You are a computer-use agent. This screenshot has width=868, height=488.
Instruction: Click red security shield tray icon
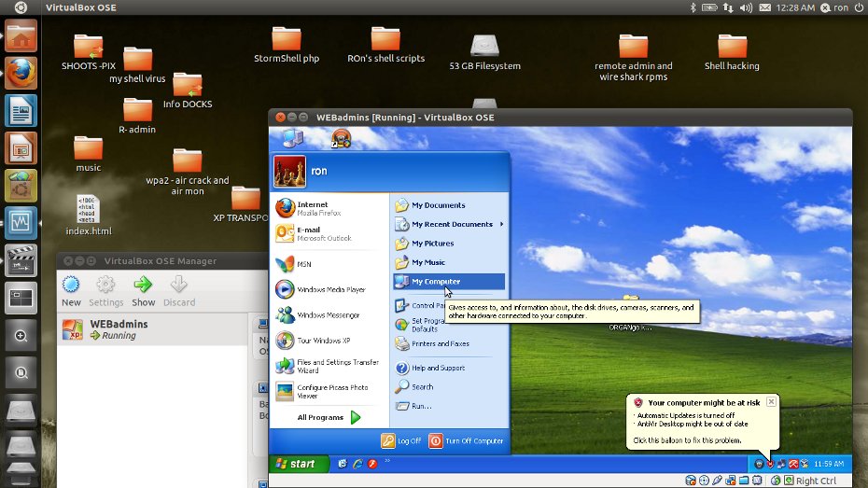tap(770, 465)
